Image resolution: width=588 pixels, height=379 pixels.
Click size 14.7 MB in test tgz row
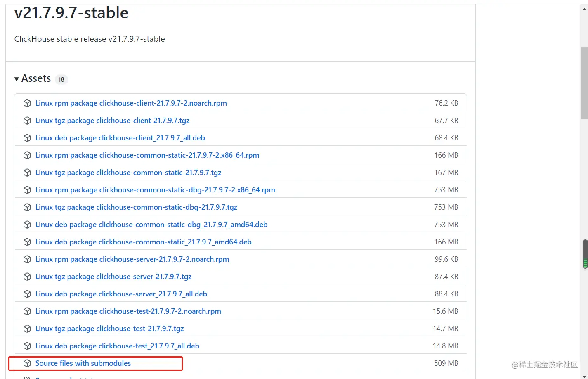pyautogui.click(x=445, y=329)
